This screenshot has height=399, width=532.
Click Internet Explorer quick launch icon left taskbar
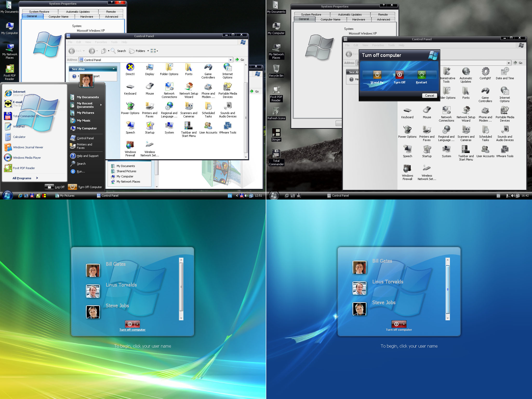click(x=20, y=196)
